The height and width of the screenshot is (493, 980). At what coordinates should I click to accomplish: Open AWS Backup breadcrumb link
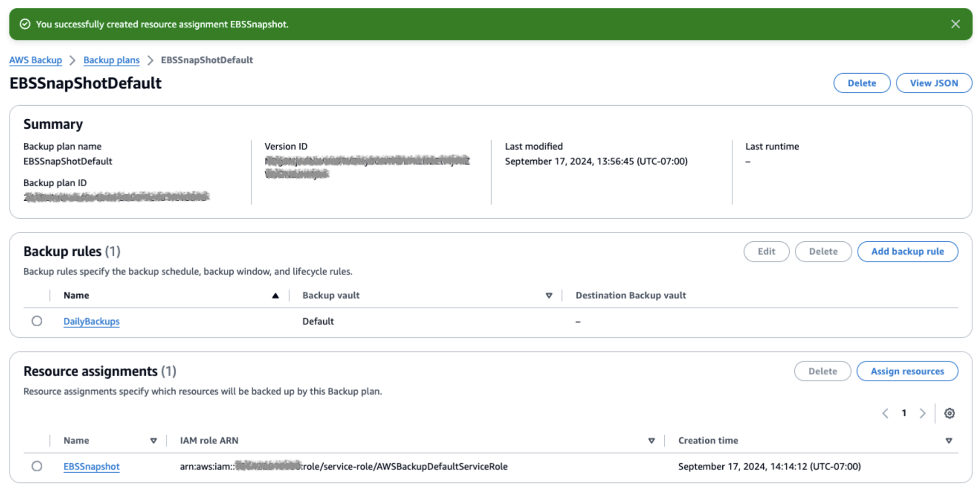(x=36, y=60)
